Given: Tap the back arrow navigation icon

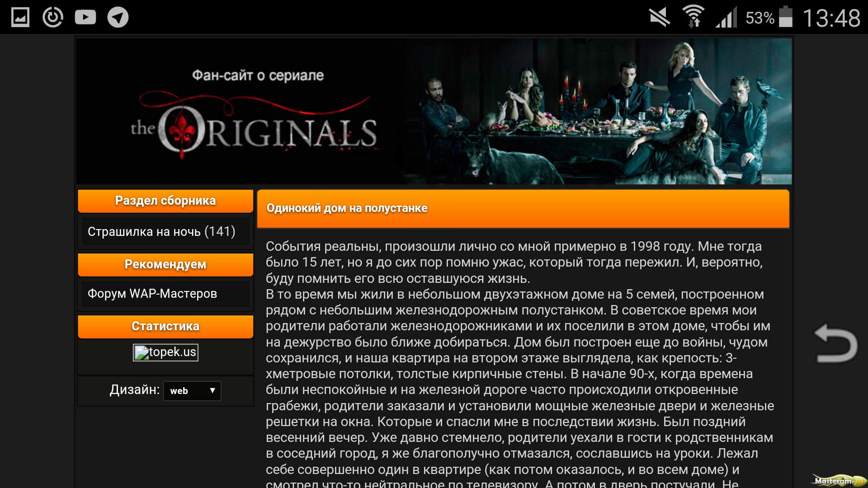Looking at the screenshot, I should (x=835, y=343).
